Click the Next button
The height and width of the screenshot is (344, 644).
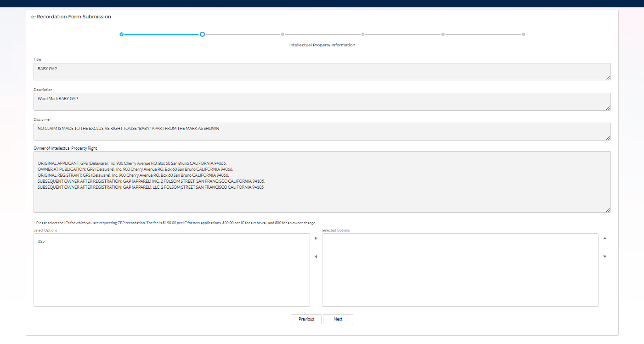(338, 319)
